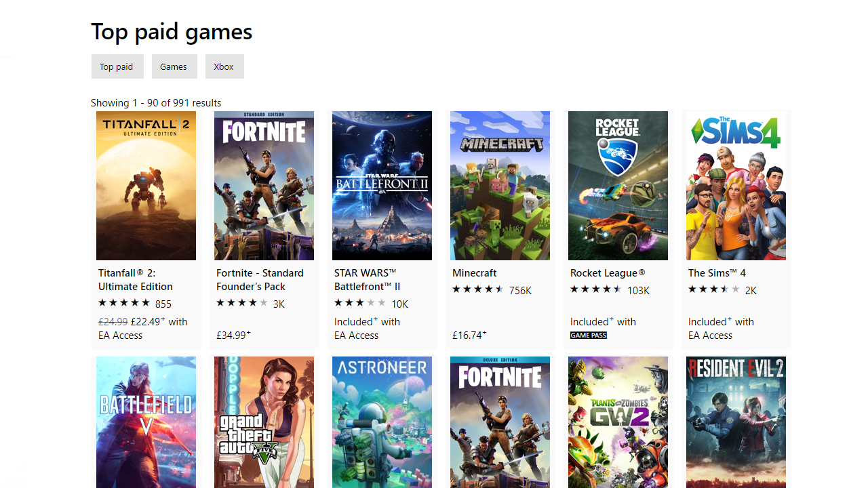Open Plants vs Zombies GW2 cover

pos(618,422)
